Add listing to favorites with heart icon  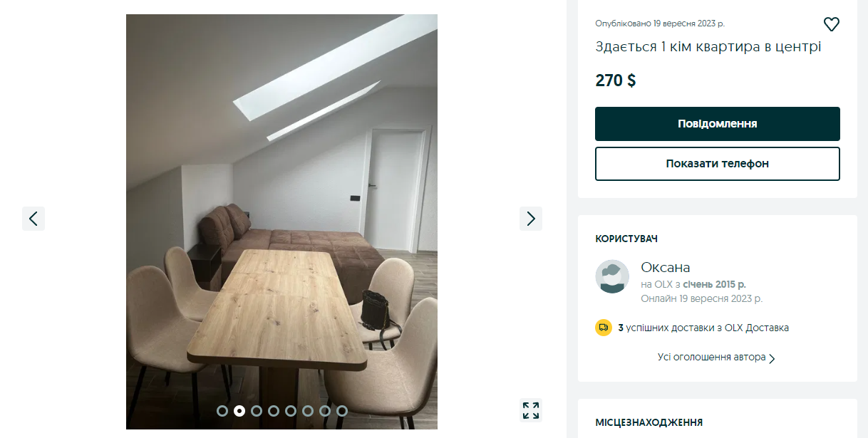(x=831, y=24)
